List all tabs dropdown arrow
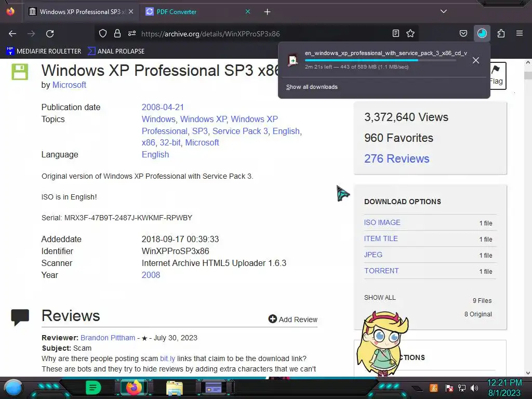This screenshot has height=399, width=532. tap(444, 11)
